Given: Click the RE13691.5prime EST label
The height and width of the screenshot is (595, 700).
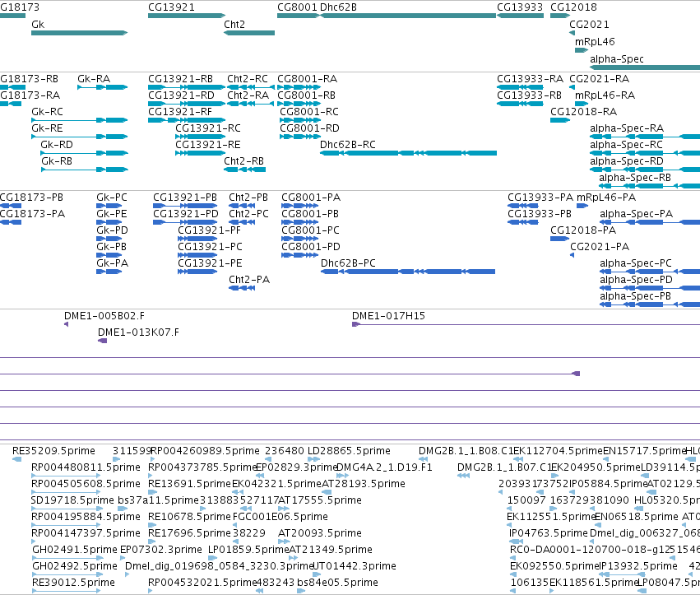Looking at the screenshot, I should click(x=190, y=484).
